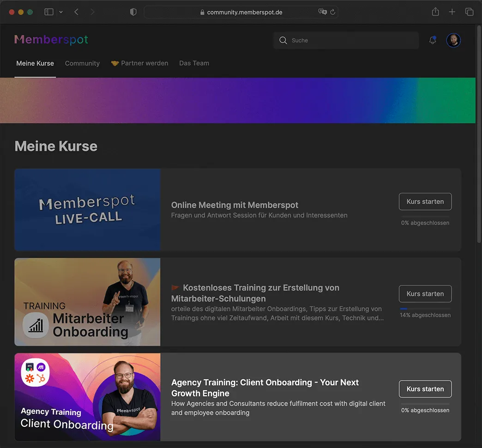Click "How Agencies and Consultants" description text

point(278,408)
